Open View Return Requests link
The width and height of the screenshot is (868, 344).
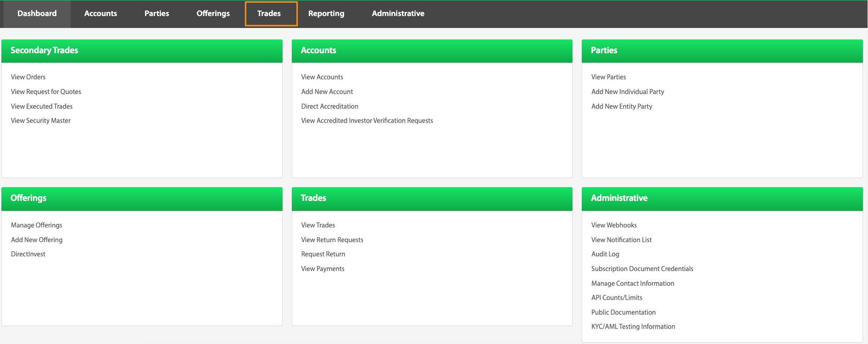[332, 240]
